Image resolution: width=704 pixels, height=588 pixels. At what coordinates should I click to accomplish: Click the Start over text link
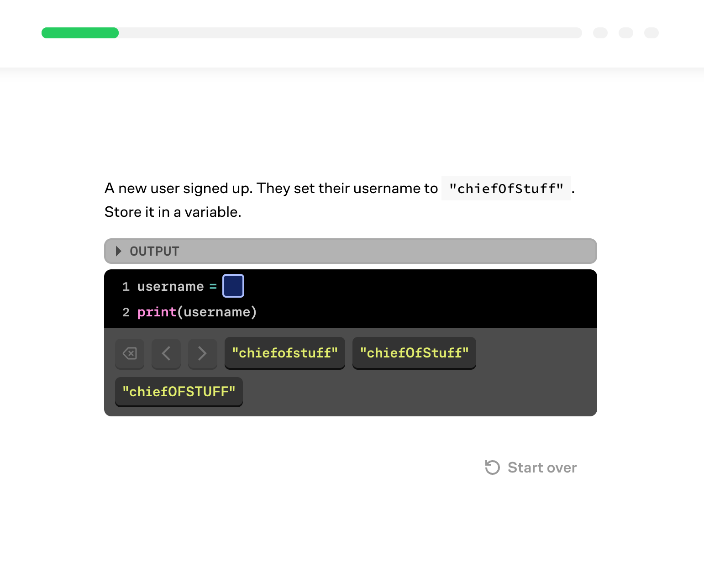(x=542, y=467)
